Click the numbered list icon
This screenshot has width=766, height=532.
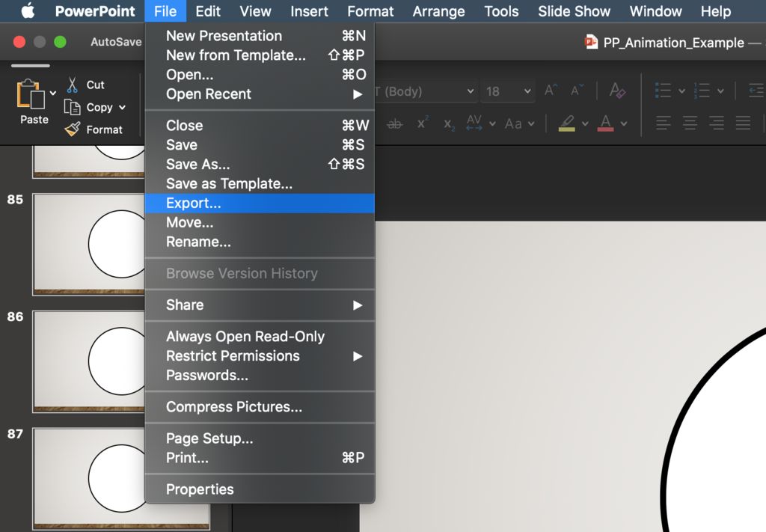coord(702,91)
